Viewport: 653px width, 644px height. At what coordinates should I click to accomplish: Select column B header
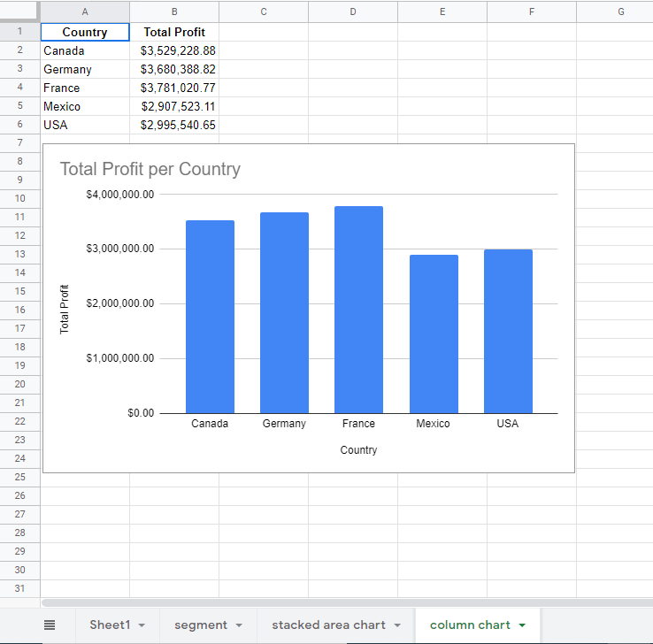point(174,11)
